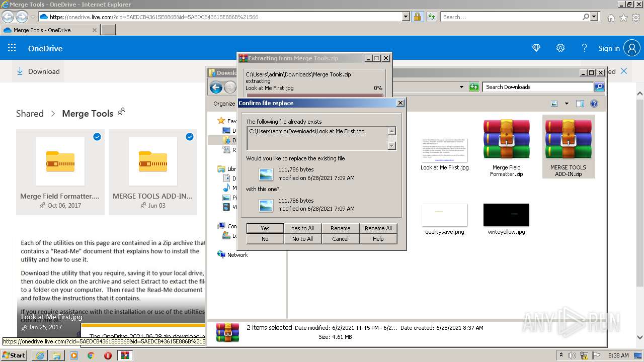
Task: Toggle selection of Merge Field Formatter tile
Action: 97,137
